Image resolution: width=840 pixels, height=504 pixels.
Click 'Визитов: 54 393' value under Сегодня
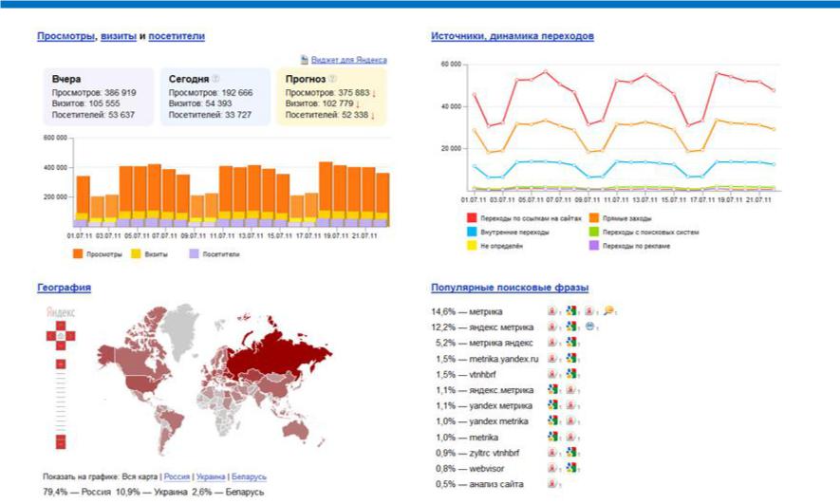(200, 103)
